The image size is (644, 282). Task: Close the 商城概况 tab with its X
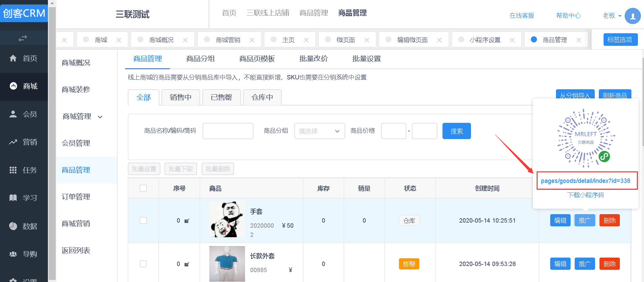(x=185, y=40)
